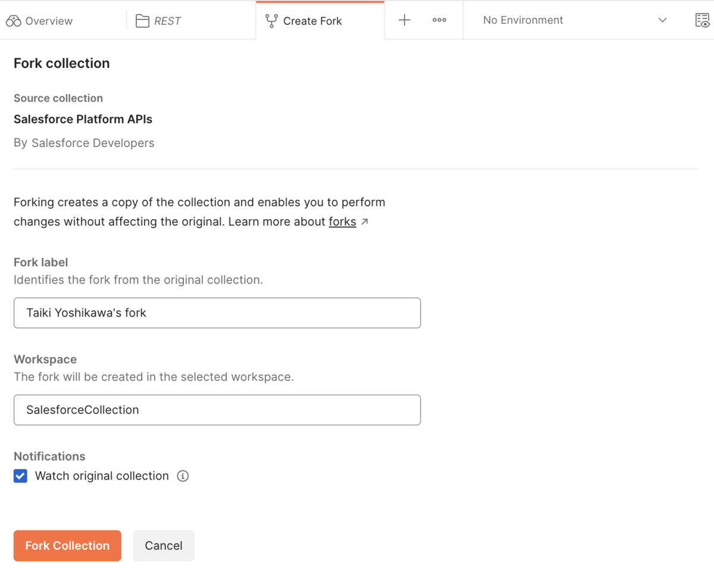Click the folder icon on REST tab
714x588 pixels.
click(x=142, y=21)
